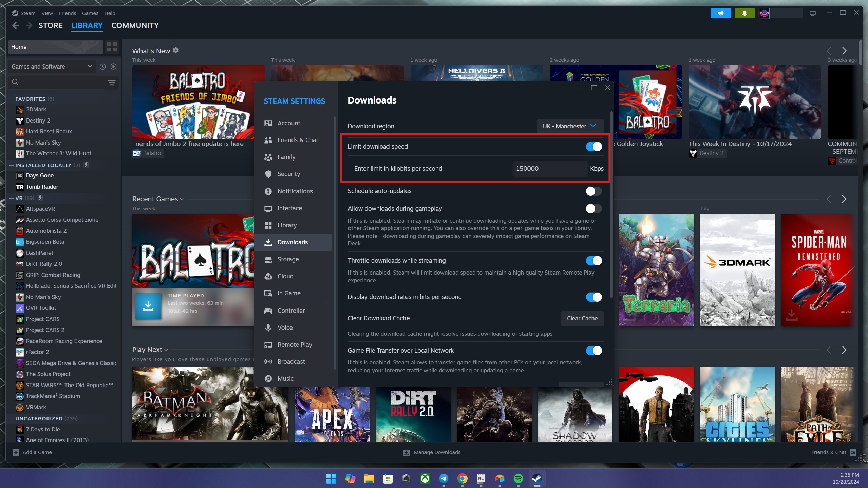Open the Spider-Man Remastered cover
This screenshot has width=868, height=488.
pos(818,270)
